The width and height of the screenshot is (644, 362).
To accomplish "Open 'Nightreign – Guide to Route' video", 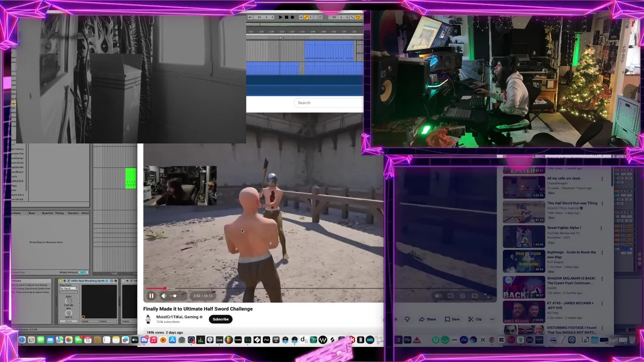I will click(571, 255).
